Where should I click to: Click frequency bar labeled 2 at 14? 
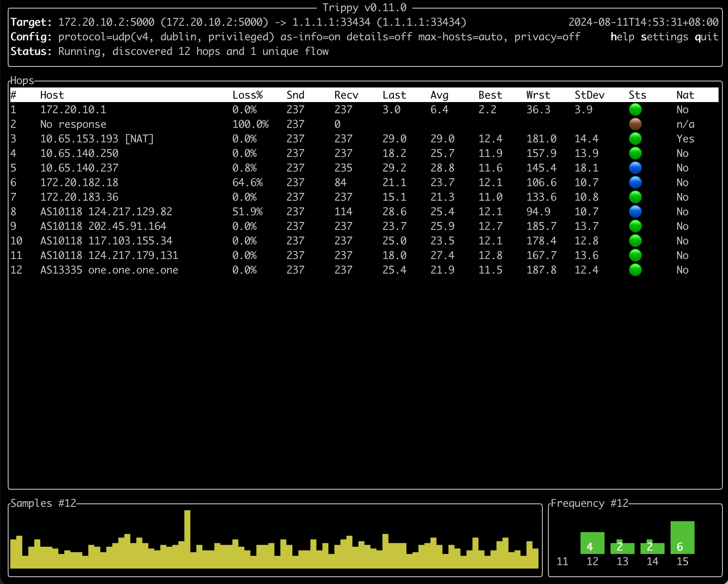point(653,548)
